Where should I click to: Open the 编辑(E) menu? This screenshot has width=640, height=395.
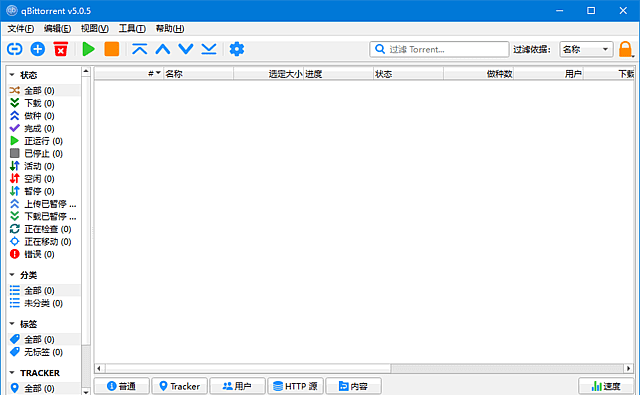57,29
